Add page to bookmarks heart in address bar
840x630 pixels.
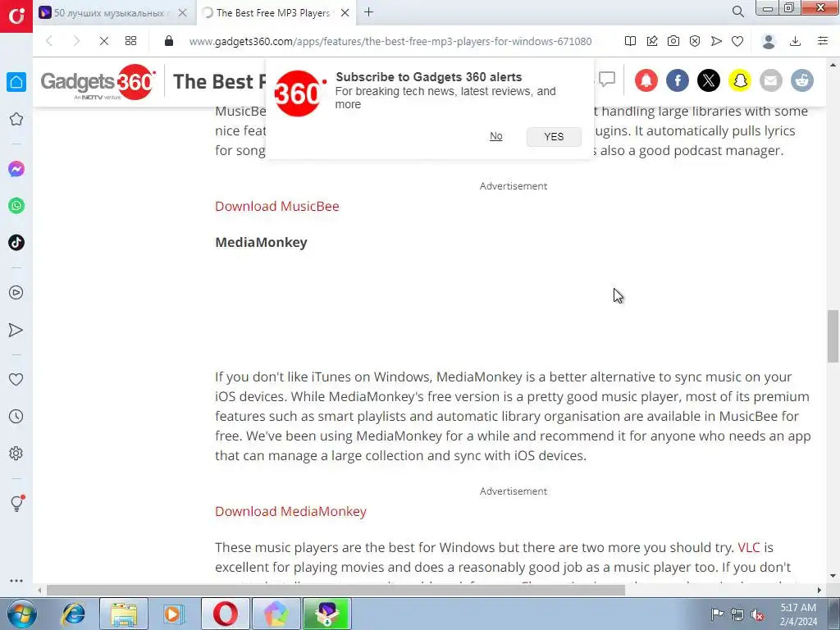(737, 41)
